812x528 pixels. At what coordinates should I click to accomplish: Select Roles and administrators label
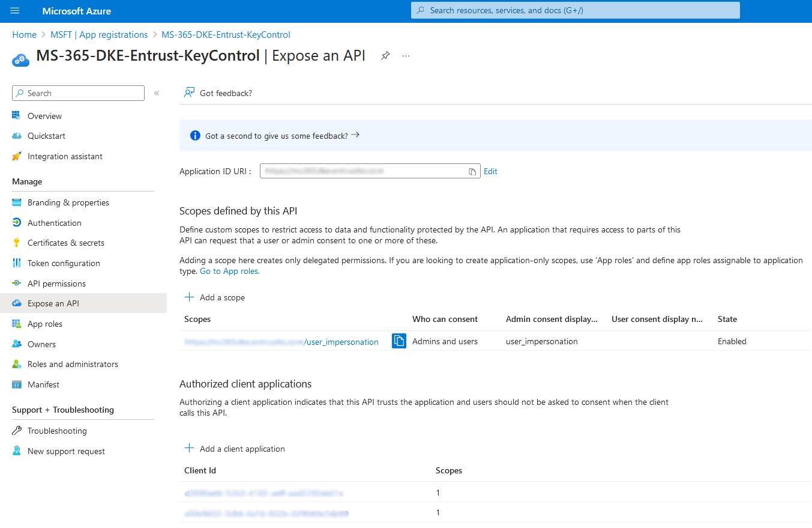tap(73, 364)
